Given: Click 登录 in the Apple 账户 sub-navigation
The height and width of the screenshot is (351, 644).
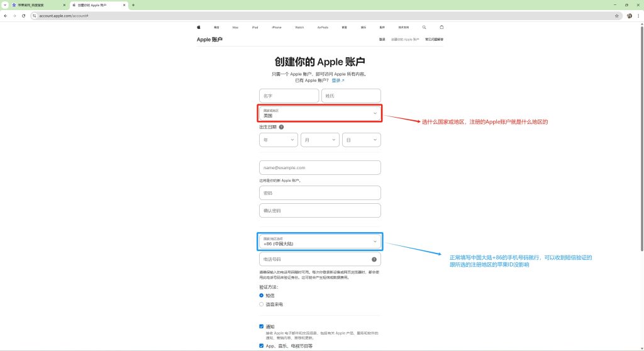Looking at the screenshot, I should click(382, 40).
